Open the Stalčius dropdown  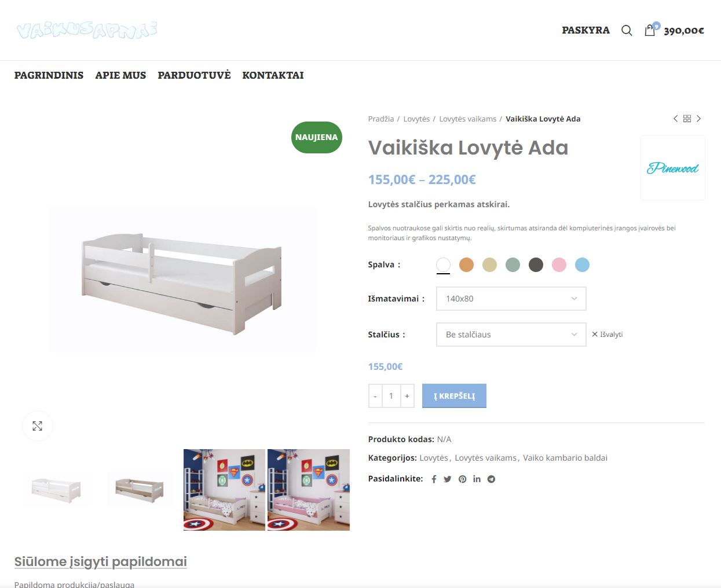click(511, 335)
